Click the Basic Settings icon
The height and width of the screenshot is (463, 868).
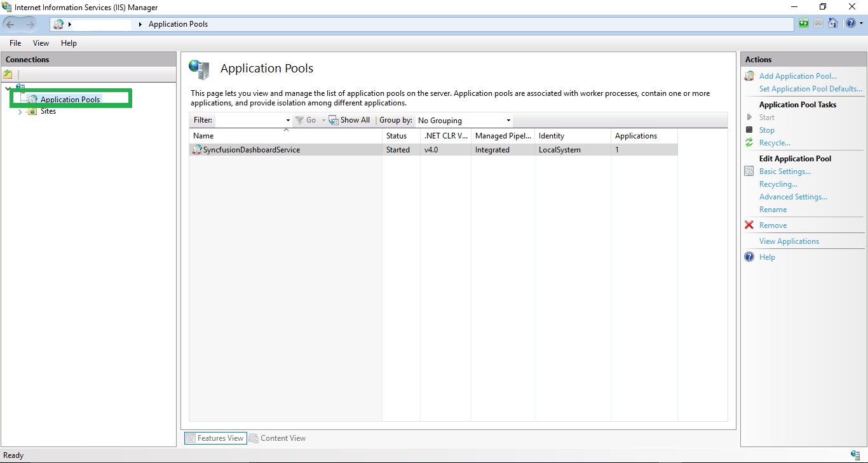[x=749, y=171]
